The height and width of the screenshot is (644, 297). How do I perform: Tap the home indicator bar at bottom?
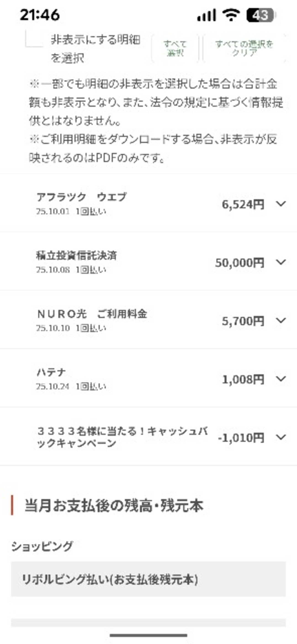[148, 635]
